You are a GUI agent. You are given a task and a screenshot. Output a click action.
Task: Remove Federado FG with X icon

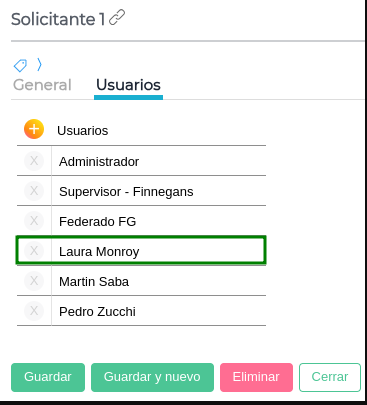(34, 221)
